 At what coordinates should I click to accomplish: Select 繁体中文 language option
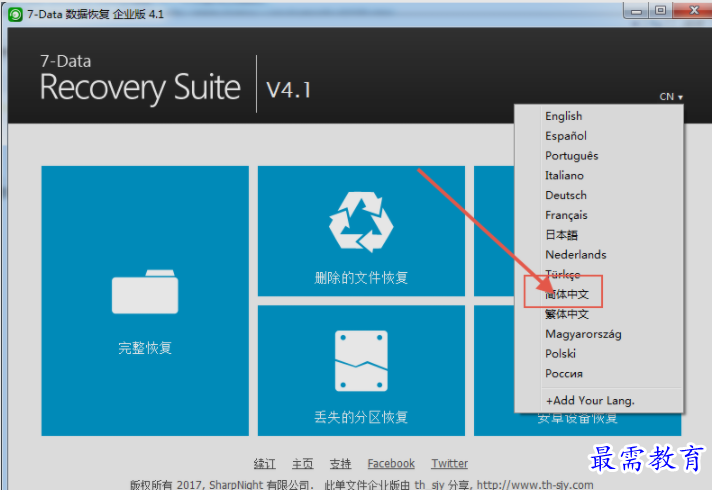point(566,314)
